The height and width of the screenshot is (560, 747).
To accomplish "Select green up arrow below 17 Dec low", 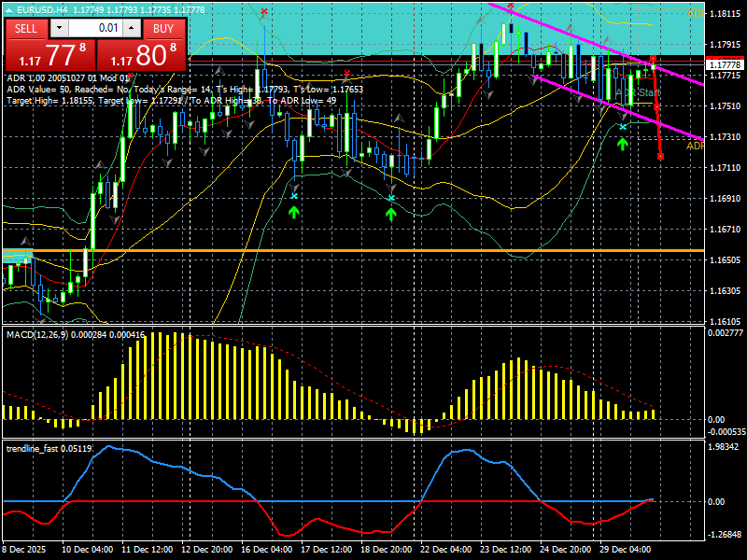I will (294, 212).
